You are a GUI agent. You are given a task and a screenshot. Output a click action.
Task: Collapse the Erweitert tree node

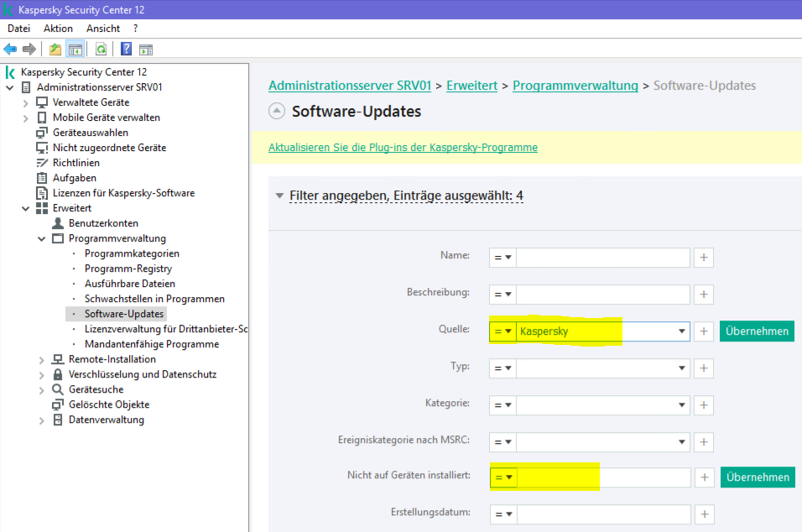click(x=25, y=209)
